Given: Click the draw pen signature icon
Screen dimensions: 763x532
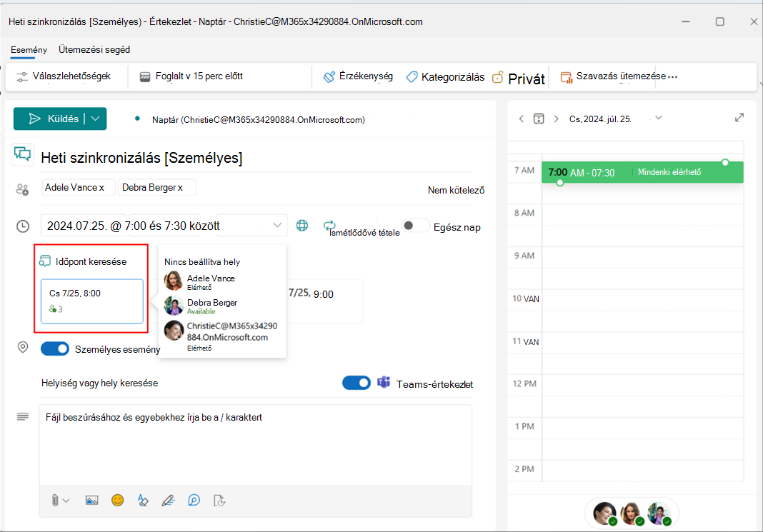Looking at the screenshot, I should [169, 501].
